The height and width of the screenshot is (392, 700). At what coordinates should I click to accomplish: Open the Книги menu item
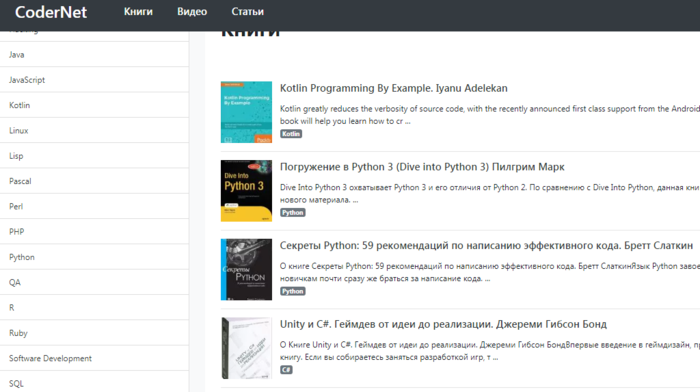click(x=138, y=12)
